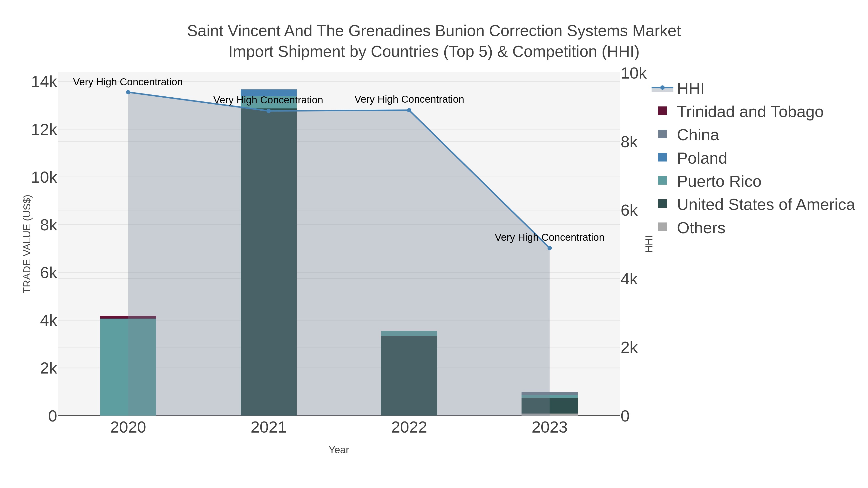Click the 12k left axis tick label

(x=44, y=130)
